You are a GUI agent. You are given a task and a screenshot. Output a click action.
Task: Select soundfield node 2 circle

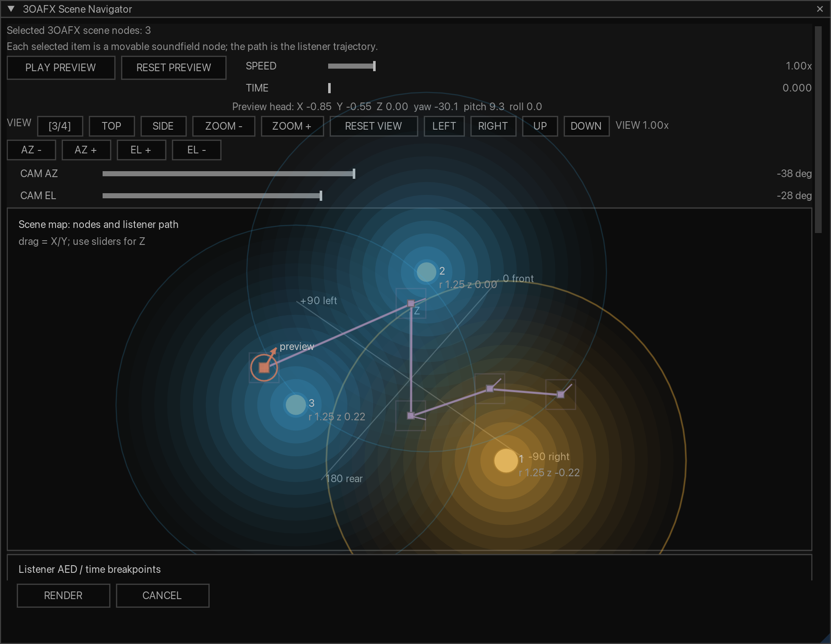(x=427, y=272)
